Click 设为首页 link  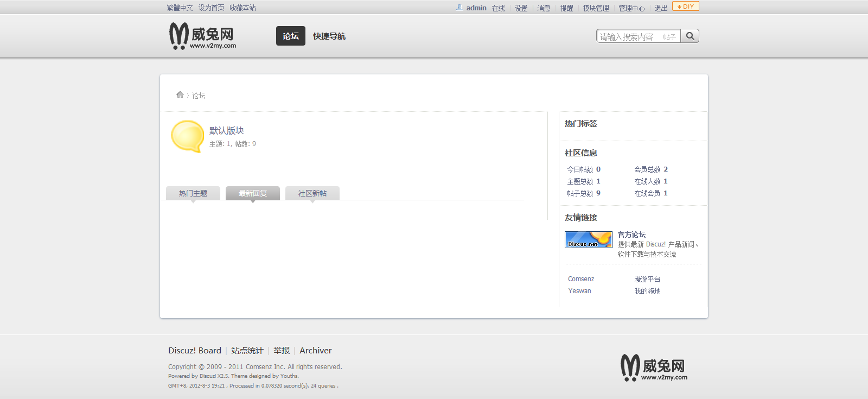[212, 8]
